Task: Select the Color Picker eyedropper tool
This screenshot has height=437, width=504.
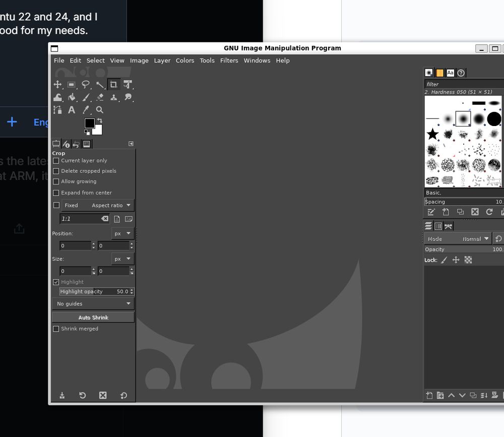Action: (x=86, y=110)
